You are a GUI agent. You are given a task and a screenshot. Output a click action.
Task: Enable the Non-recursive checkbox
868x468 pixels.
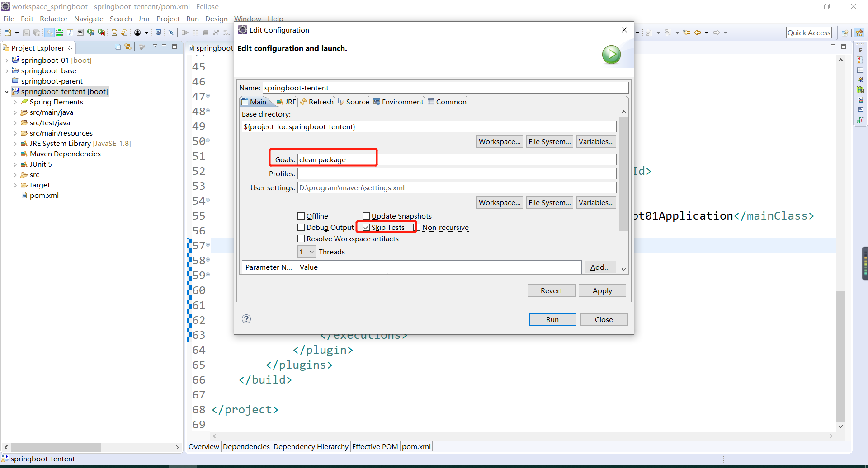[418, 227]
